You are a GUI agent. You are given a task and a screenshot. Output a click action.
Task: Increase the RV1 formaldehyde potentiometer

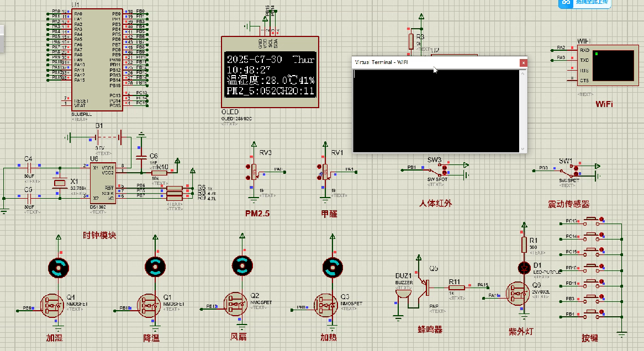coord(319,166)
